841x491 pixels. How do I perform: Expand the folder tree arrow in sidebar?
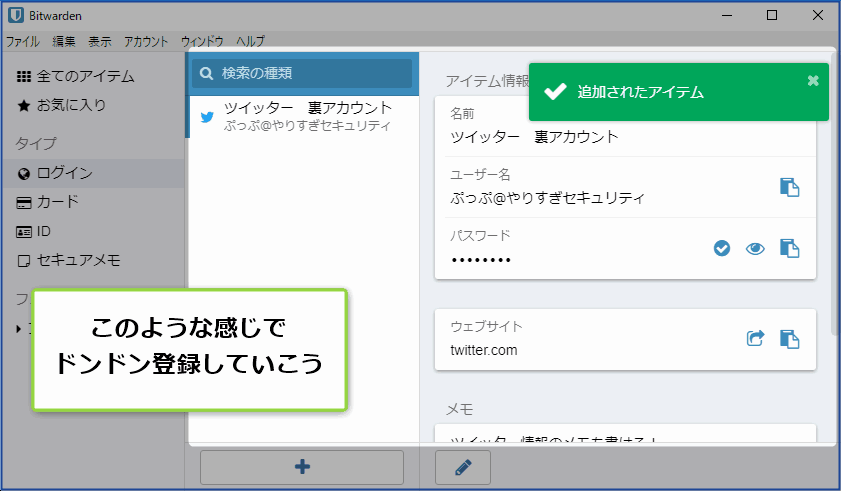click(x=18, y=328)
